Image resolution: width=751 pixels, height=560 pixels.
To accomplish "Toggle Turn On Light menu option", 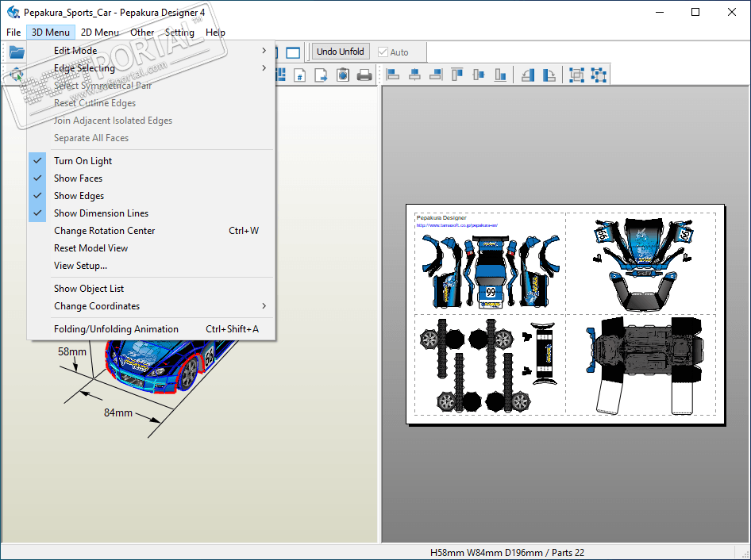I will point(150,161).
